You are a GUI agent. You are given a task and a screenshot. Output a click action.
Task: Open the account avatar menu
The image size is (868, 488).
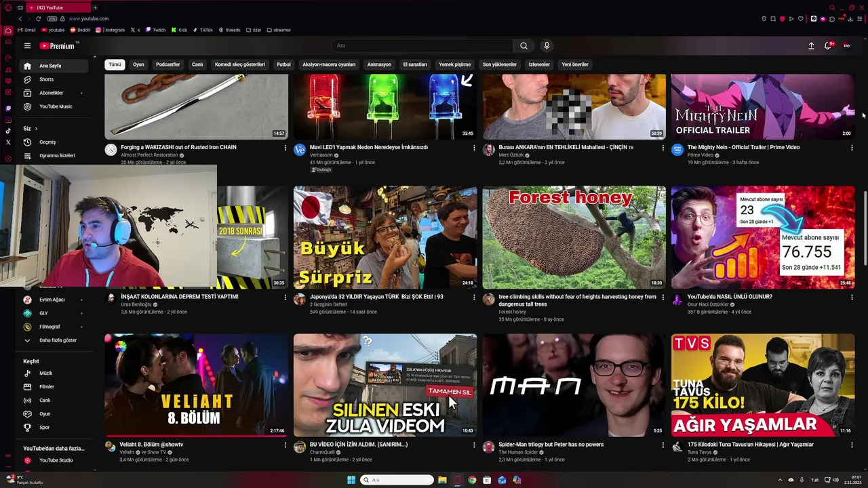coord(847,46)
